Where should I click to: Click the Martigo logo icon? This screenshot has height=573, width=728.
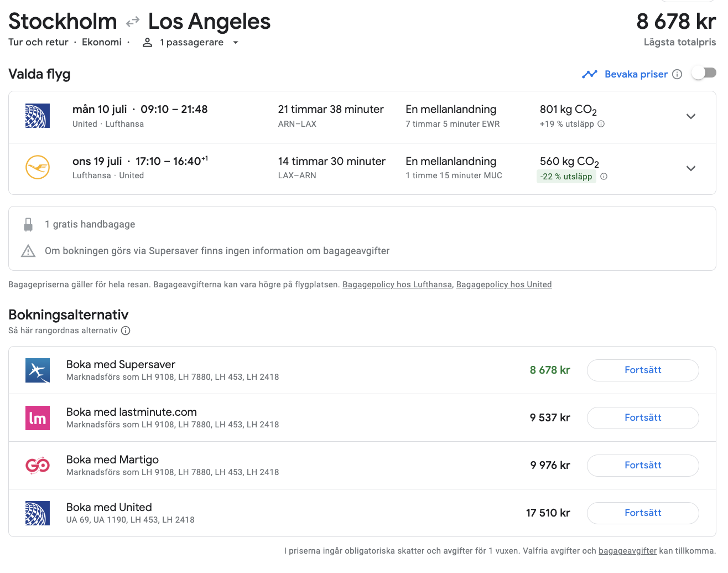38,466
